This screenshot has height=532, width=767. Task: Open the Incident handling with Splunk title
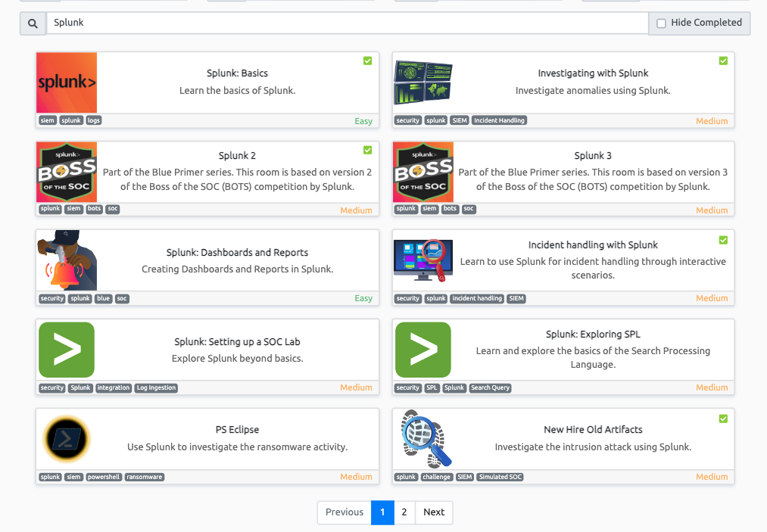click(x=593, y=245)
